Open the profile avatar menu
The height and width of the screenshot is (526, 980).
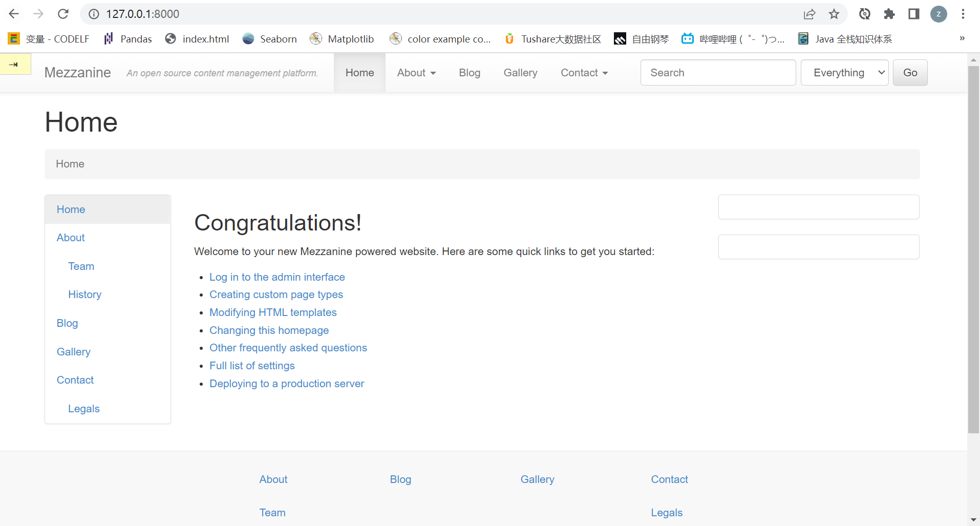click(x=939, y=14)
